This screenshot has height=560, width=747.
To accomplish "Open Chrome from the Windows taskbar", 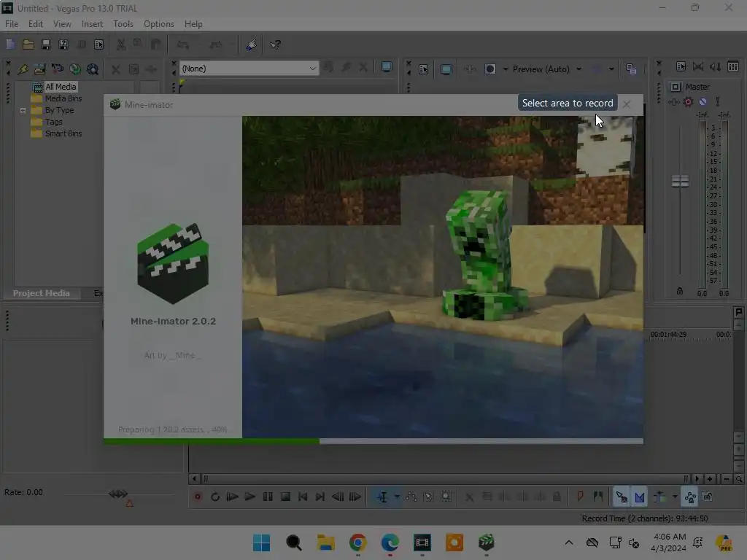I will click(357, 542).
